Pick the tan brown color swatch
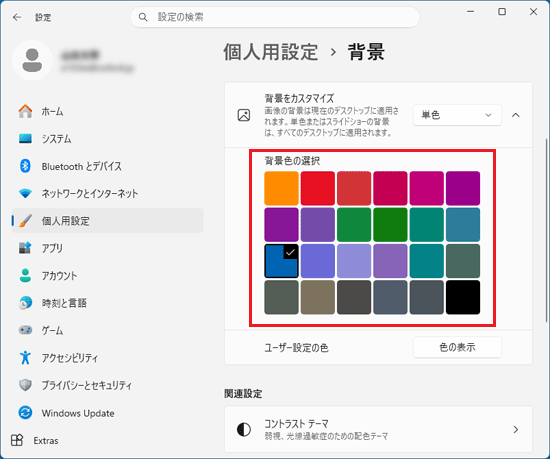Image resolution: width=550 pixels, height=459 pixels. click(318, 297)
